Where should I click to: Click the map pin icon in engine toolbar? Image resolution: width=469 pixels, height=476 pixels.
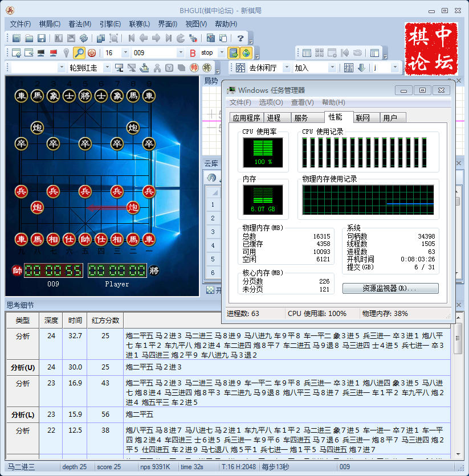click(66, 53)
